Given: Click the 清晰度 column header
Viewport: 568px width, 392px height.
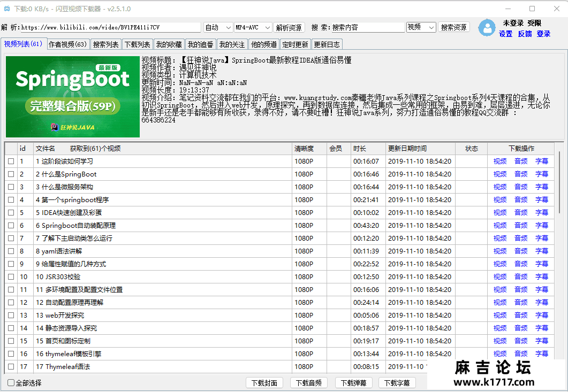Looking at the screenshot, I should click(309, 148).
